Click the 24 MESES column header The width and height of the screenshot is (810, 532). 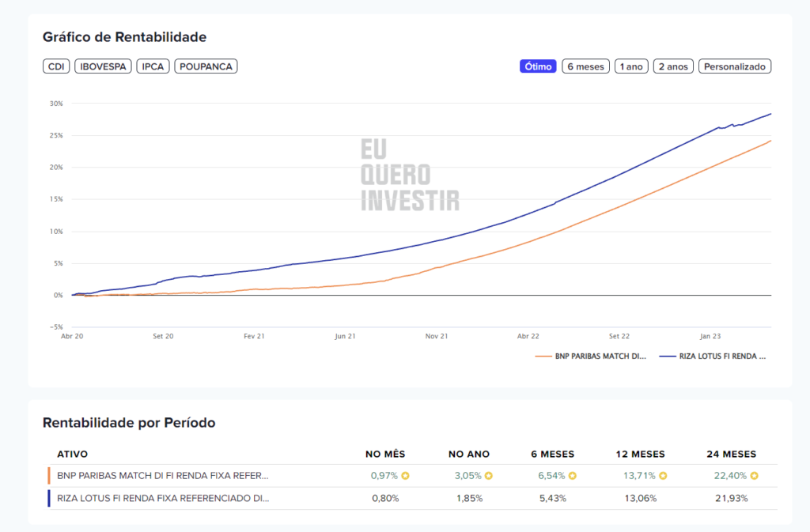[x=732, y=454]
